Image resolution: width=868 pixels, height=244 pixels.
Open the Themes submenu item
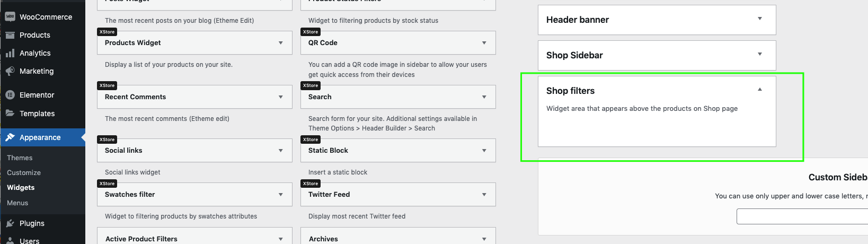20,158
